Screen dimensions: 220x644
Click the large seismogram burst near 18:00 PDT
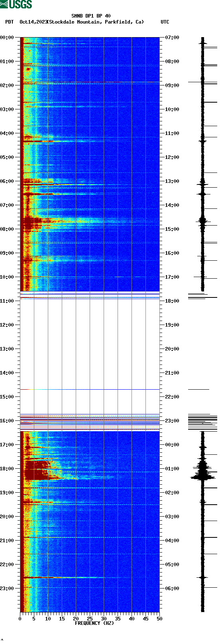[203, 470]
